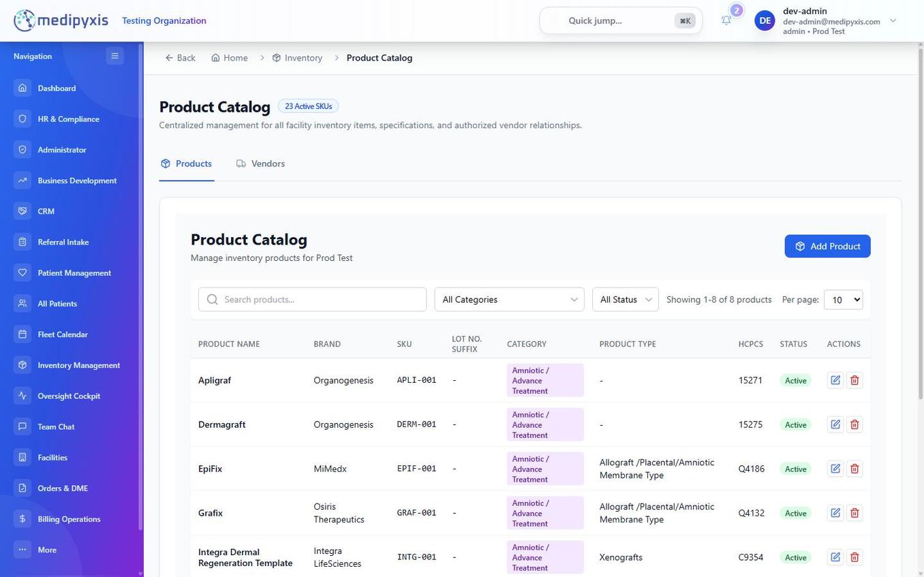Edit the Integra Dermal Regeneration Template row
The height and width of the screenshot is (577, 924).
point(835,557)
